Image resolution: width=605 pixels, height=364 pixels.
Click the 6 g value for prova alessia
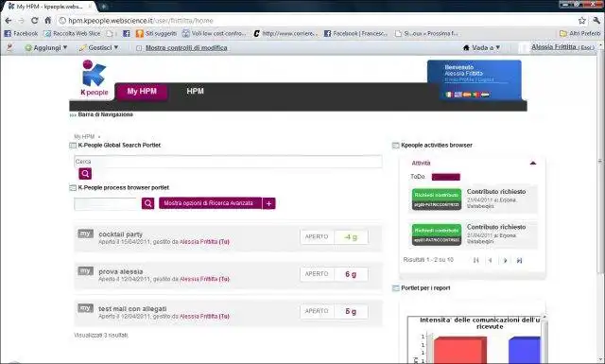point(351,274)
